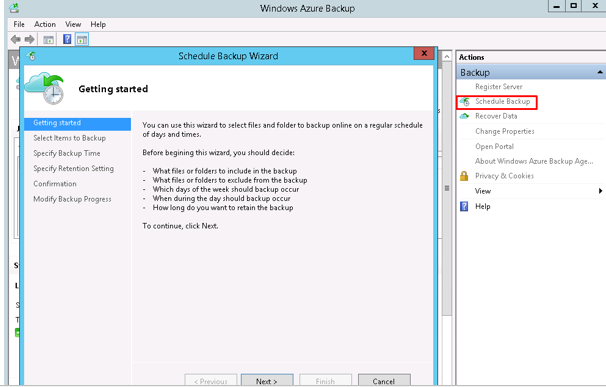606x387 pixels.
Task: Click Schedule Backup action link
Action: [502, 101]
